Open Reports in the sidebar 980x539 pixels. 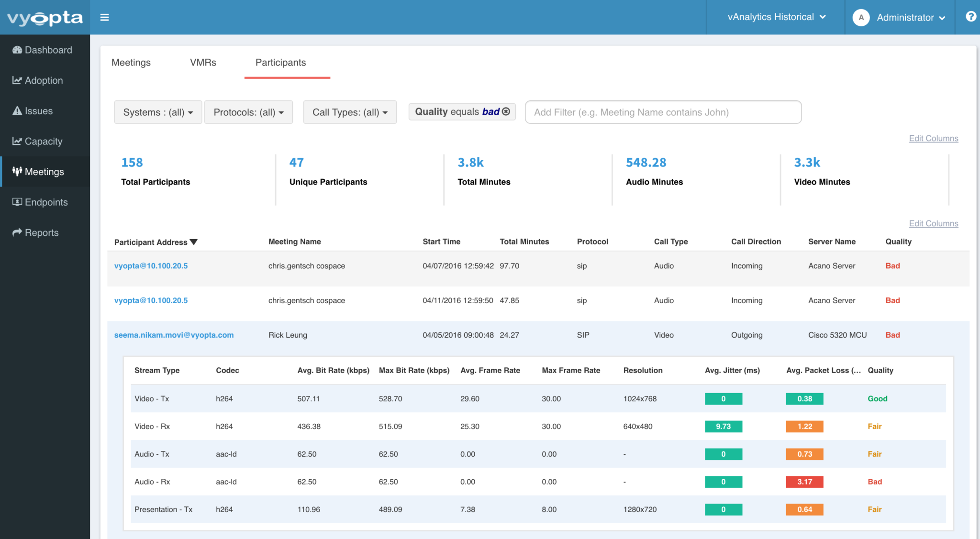point(45,232)
